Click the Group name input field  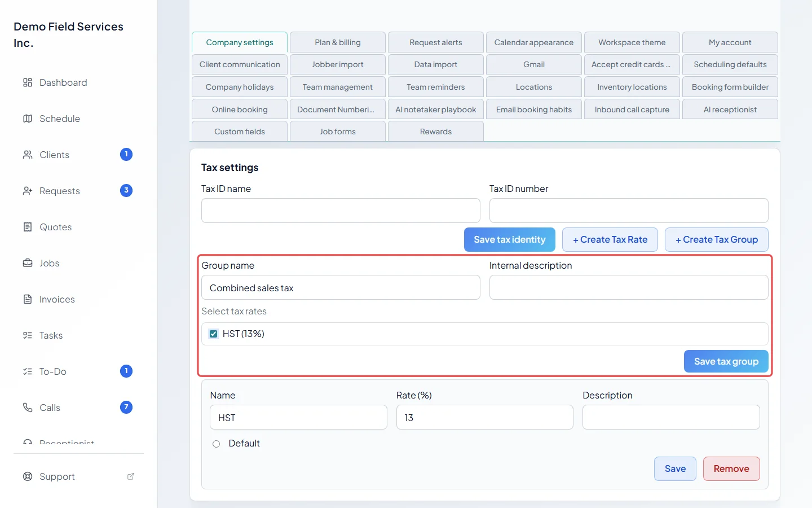(x=341, y=287)
